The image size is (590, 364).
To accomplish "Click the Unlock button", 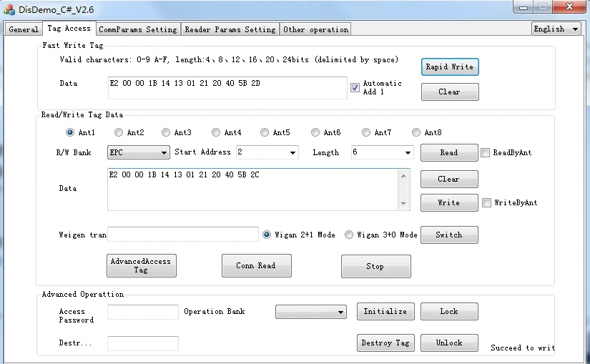I will [x=449, y=343].
